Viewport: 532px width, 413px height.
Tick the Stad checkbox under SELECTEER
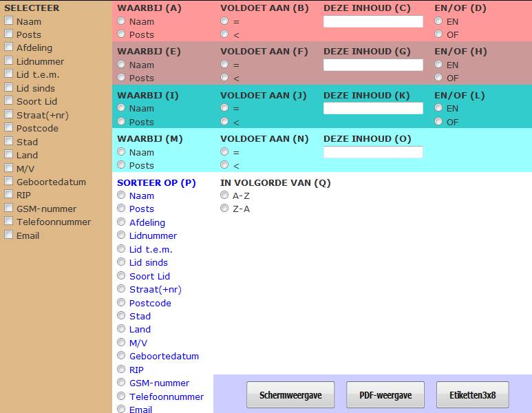pyautogui.click(x=9, y=141)
